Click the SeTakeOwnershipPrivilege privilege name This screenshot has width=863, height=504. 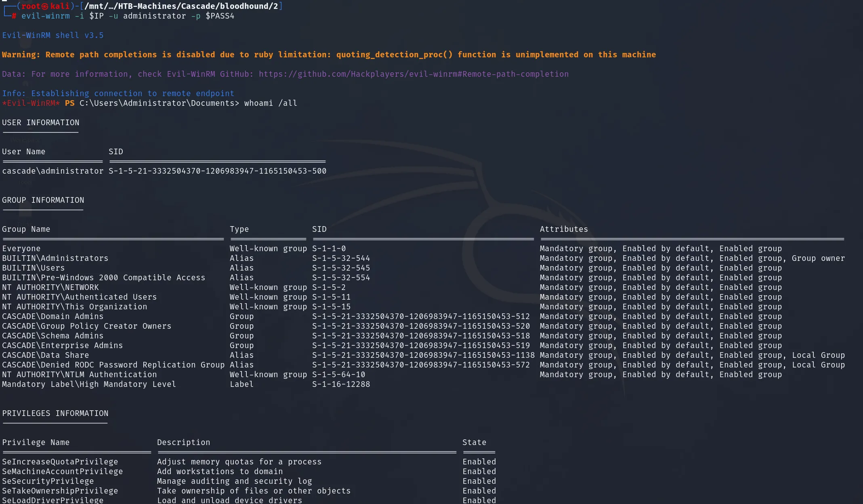click(60, 491)
